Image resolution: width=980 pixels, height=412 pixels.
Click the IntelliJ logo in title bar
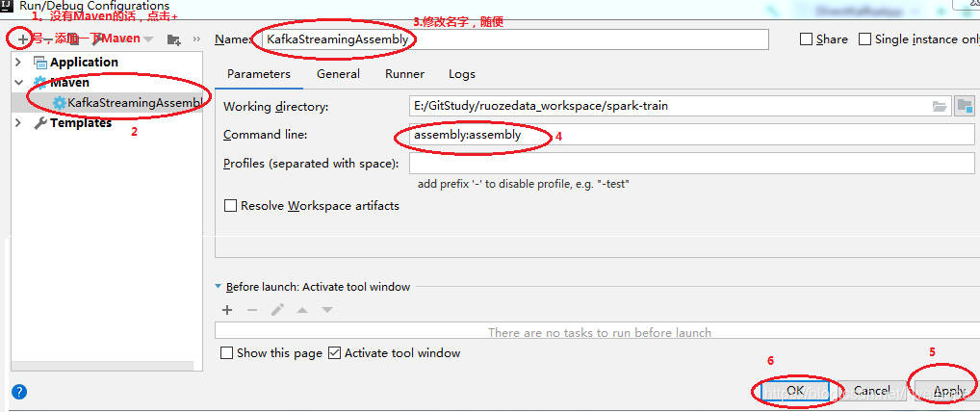tap(6, 6)
